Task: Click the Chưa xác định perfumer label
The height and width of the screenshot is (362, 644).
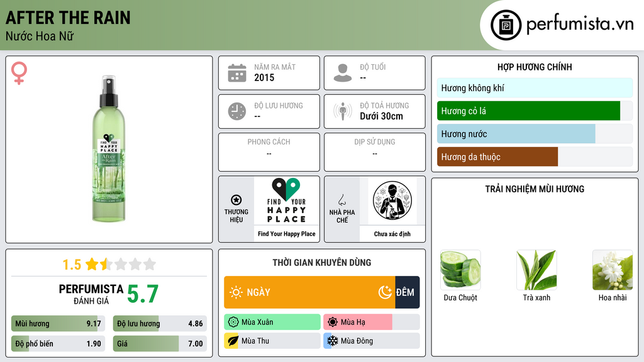Action: [x=392, y=234]
